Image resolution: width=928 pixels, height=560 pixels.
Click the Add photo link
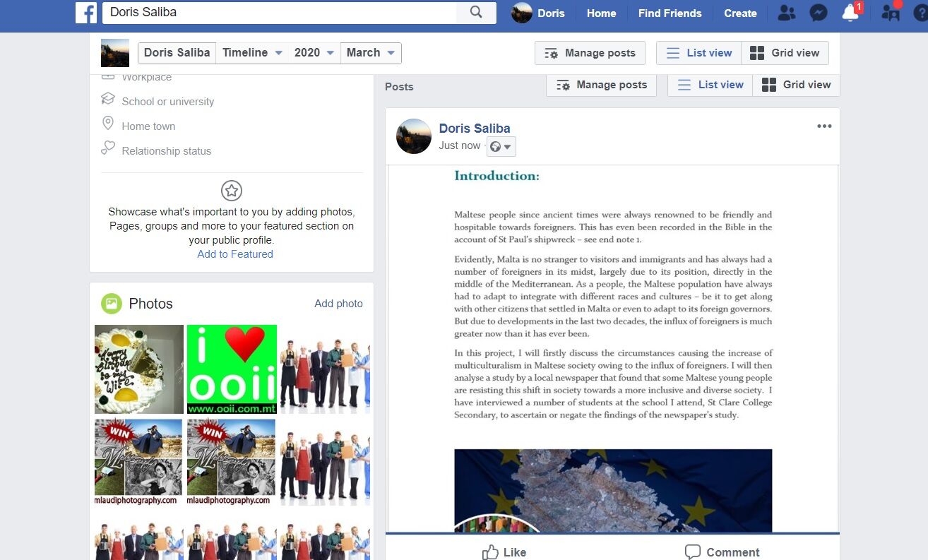pos(338,304)
